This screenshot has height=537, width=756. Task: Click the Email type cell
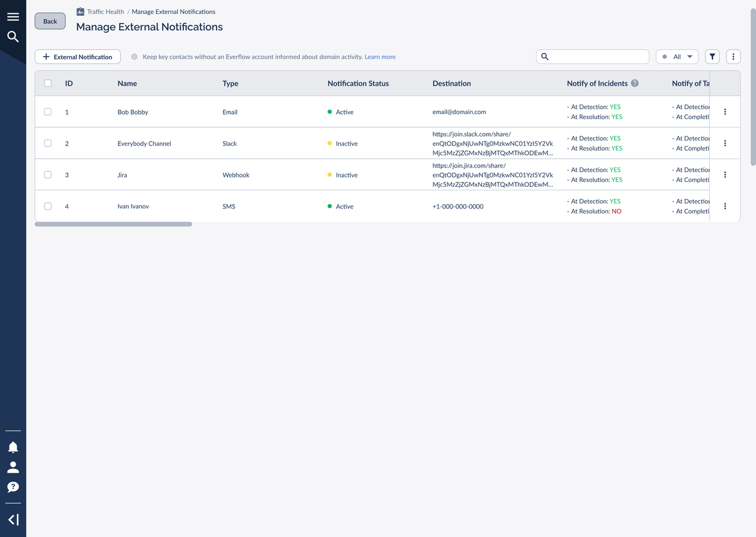tap(230, 112)
